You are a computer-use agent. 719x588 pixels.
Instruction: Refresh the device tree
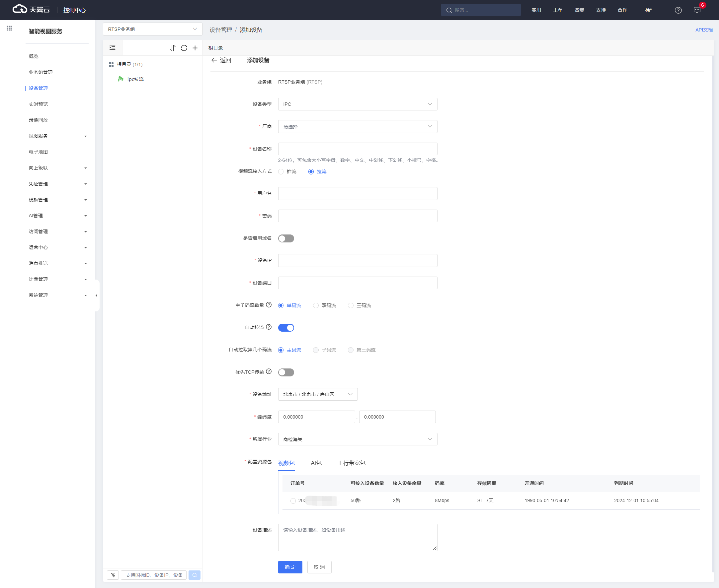tap(184, 48)
